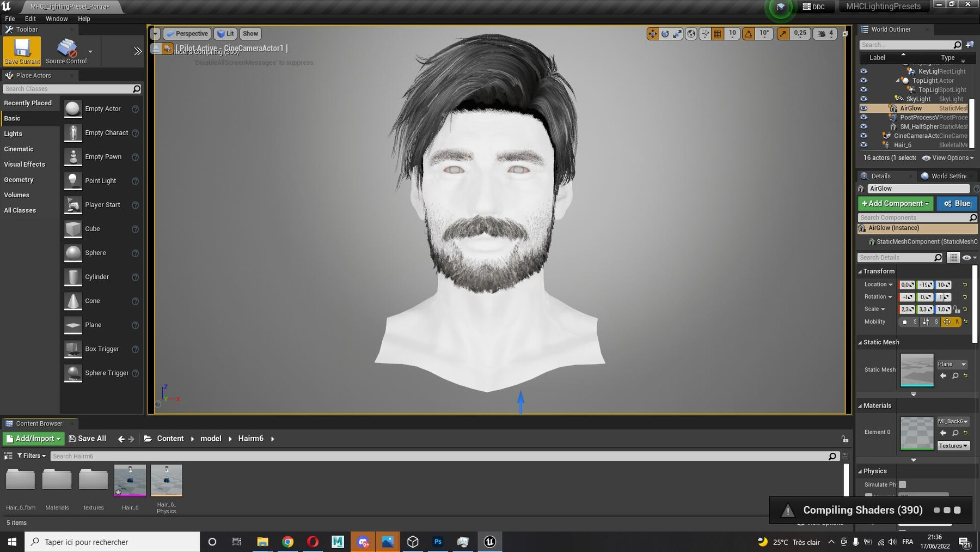Open scale snap 0,25 dropdown
980x552 pixels.
[x=800, y=34]
